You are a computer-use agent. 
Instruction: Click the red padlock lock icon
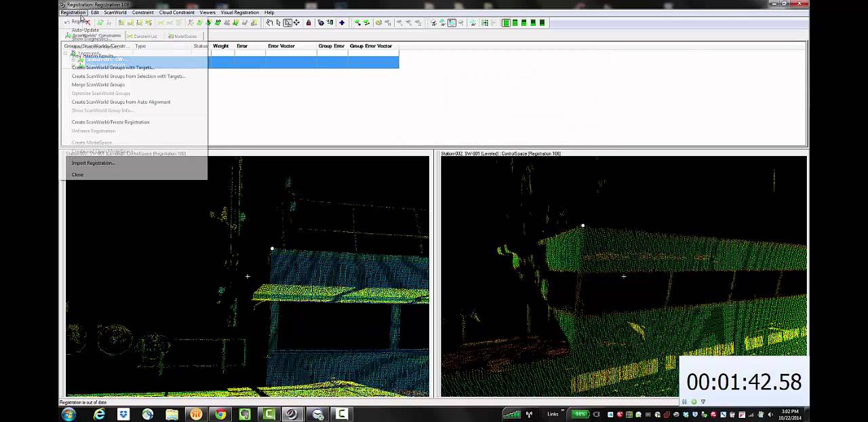[x=309, y=22]
